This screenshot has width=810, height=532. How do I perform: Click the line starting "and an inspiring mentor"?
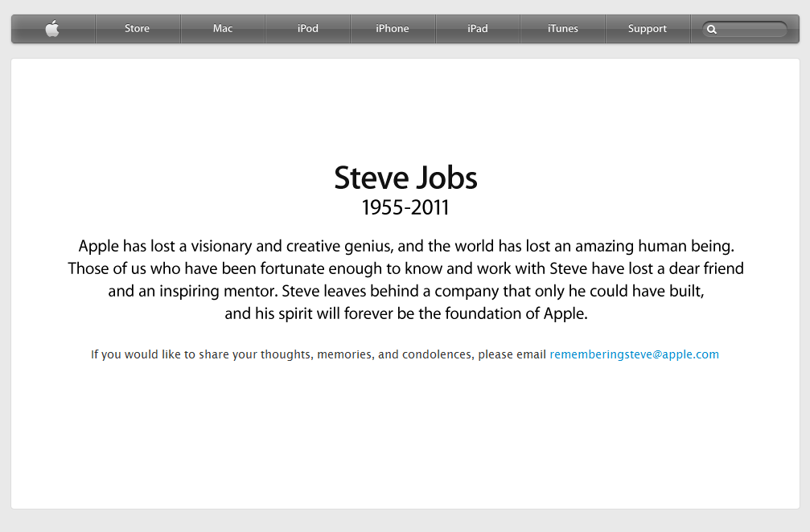tap(405, 291)
